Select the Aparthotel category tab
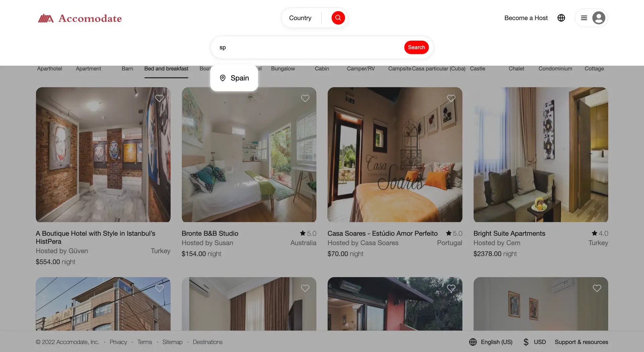Viewport: 644px width, 352px height. (x=50, y=68)
